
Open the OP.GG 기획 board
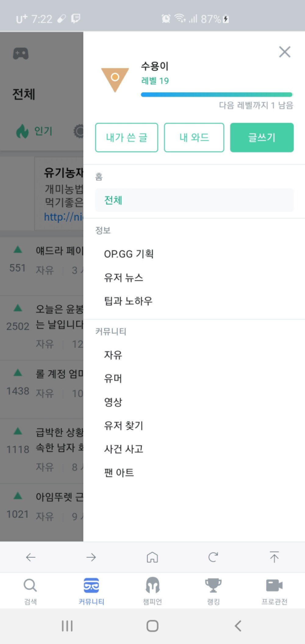click(x=129, y=254)
